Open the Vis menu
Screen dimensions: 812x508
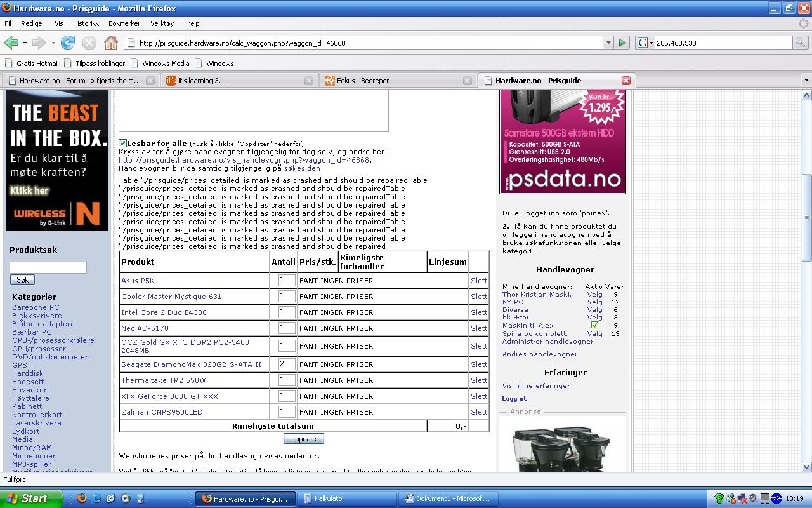(x=58, y=23)
